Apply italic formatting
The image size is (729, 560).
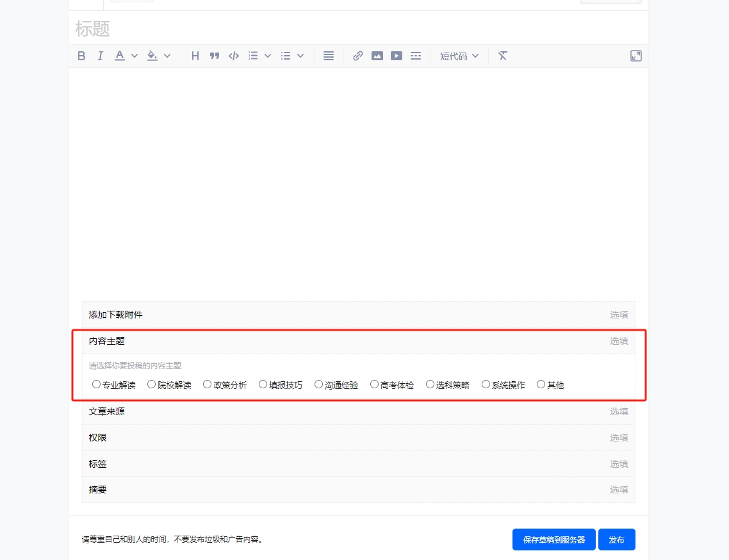coord(101,56)
